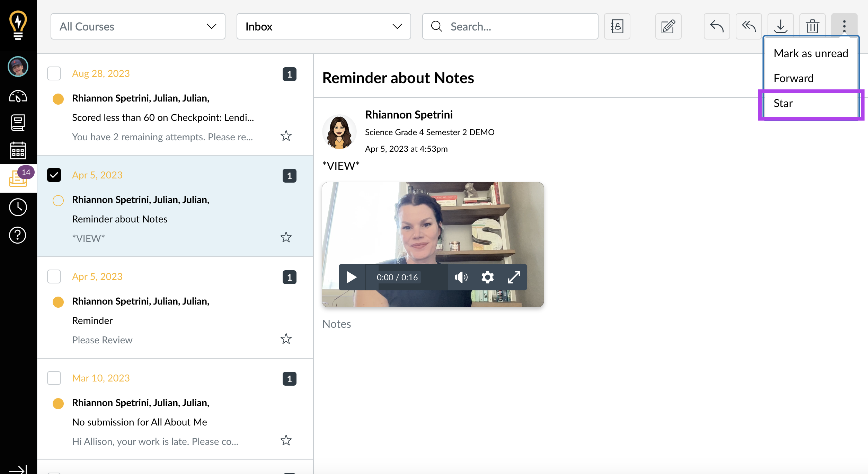
Task: Click the Reply arrow icon
Action: point(717,26)
